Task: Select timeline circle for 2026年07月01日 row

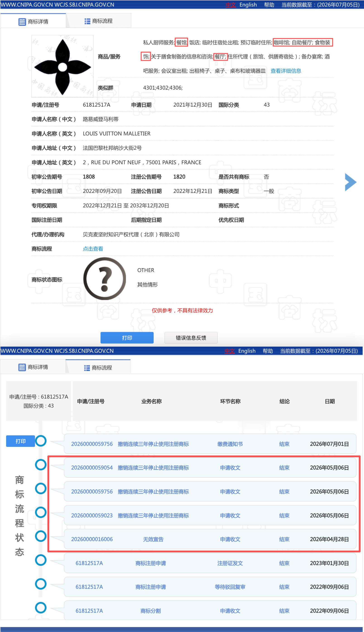Action: click(41, 440)
